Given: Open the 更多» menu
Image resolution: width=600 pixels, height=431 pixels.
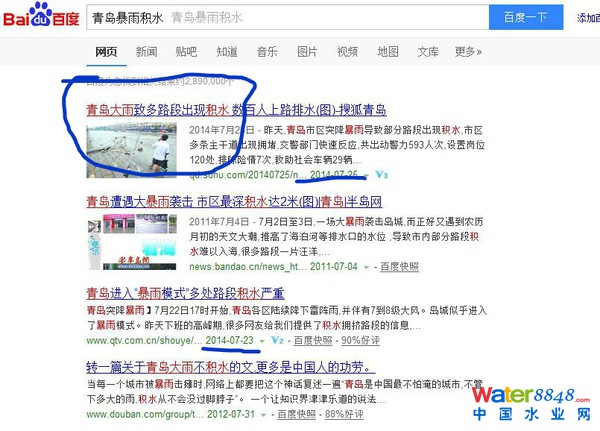Looking at the screenshot, I should 468,52.
